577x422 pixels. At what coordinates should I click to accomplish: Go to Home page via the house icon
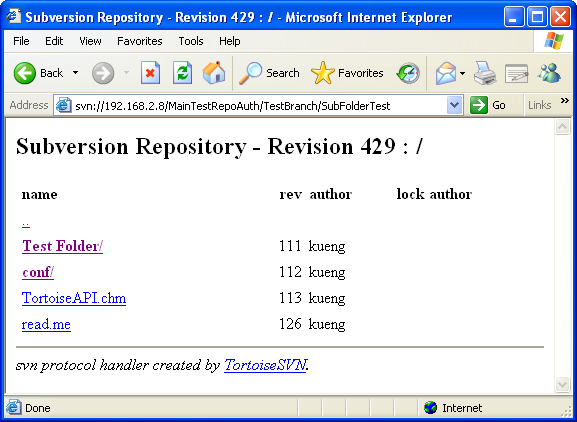tap(214, 72)
